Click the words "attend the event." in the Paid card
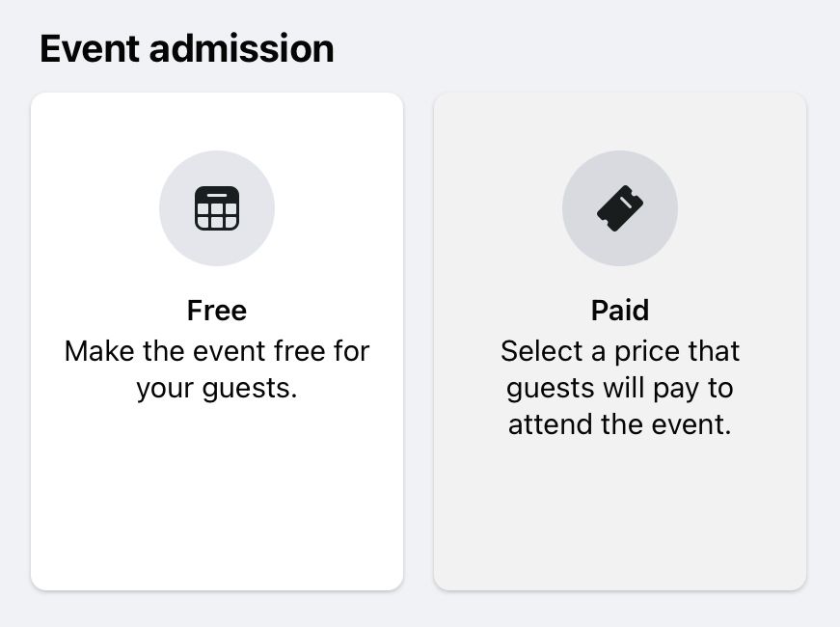This screenshot has height=627, width=840. coord(620,424)
